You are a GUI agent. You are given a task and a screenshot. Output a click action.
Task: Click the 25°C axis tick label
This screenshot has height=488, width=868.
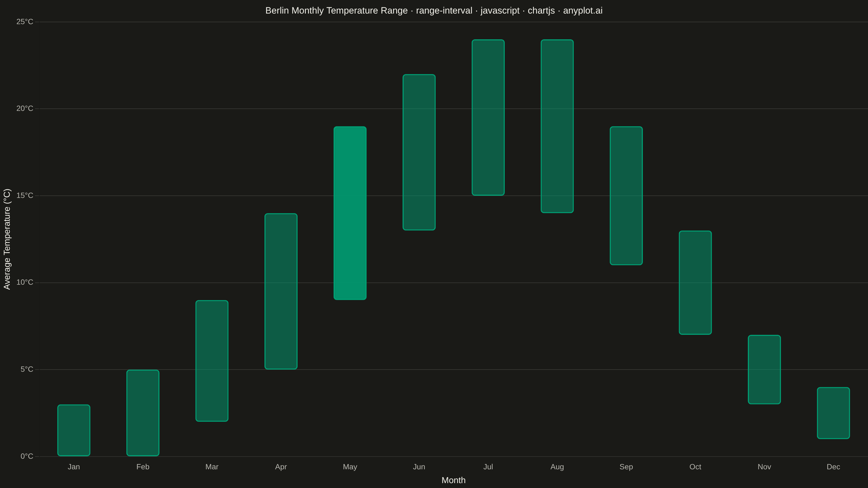tap(25, 22)
